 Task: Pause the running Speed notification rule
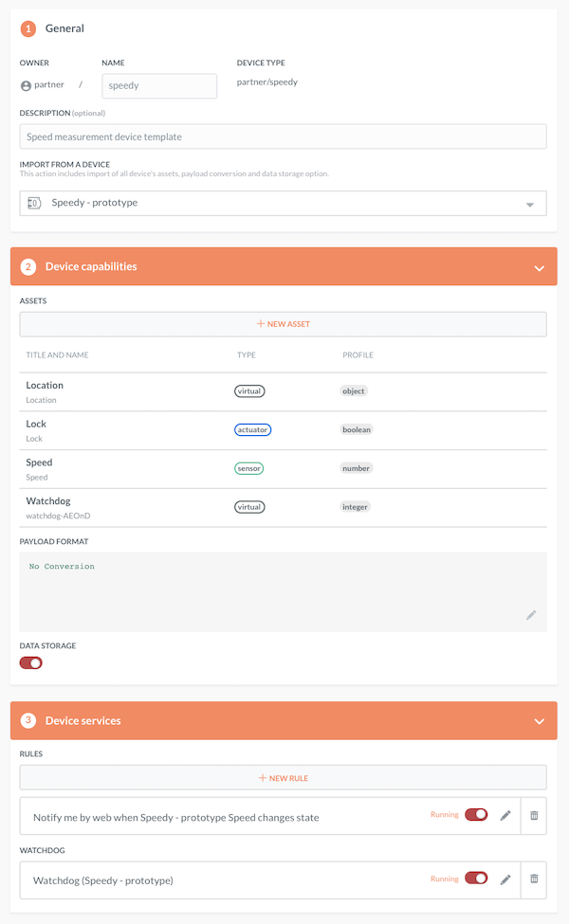pos(475,815)
